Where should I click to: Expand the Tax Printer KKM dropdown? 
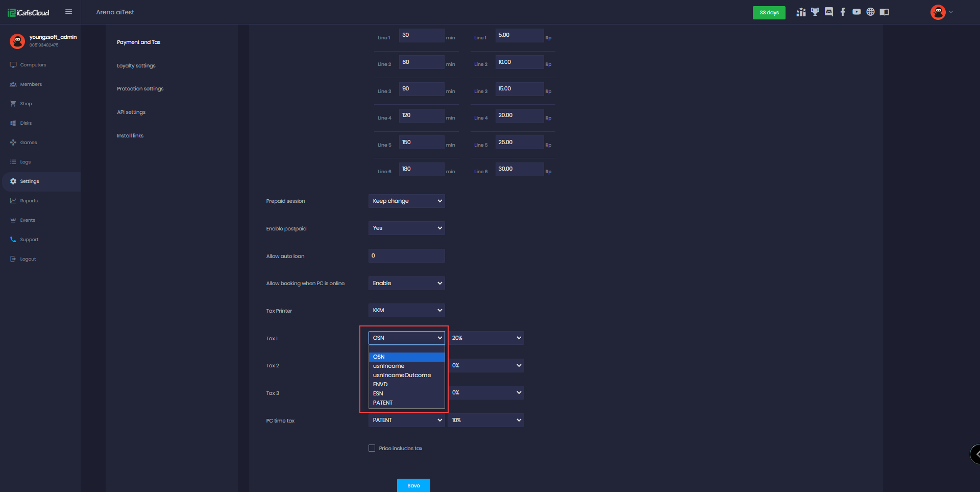click(x=406, y=310)
